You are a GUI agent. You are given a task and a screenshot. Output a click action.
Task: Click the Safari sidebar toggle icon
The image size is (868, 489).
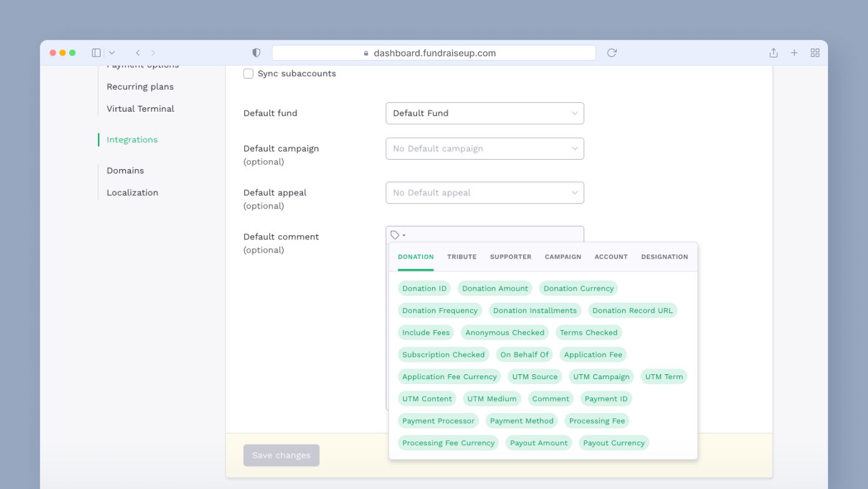96,53
